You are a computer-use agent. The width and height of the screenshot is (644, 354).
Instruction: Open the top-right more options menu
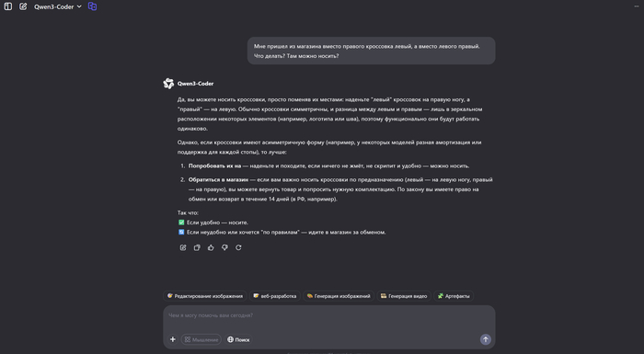pyautogui.click(x=637, y=6)
